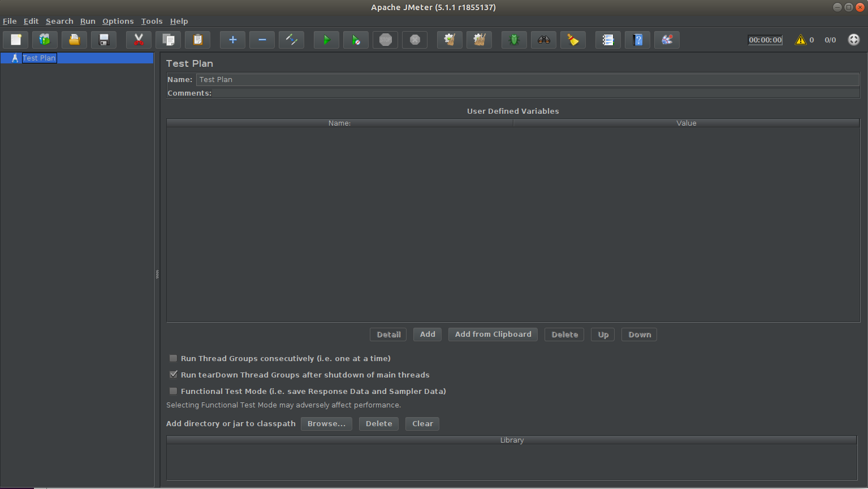
Task: Click the Copy toolbar icon
Action: 169,40
